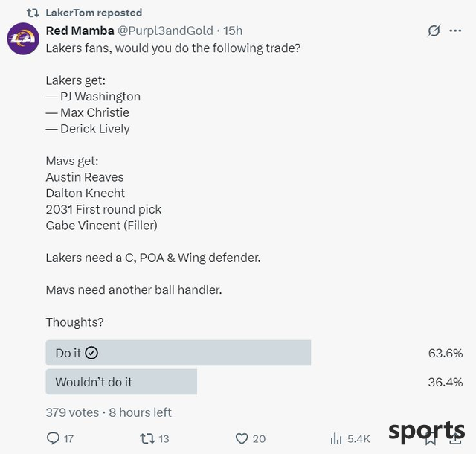
Task: Click the Grok slashed-circle icon
Action: (x=434, y=31)
